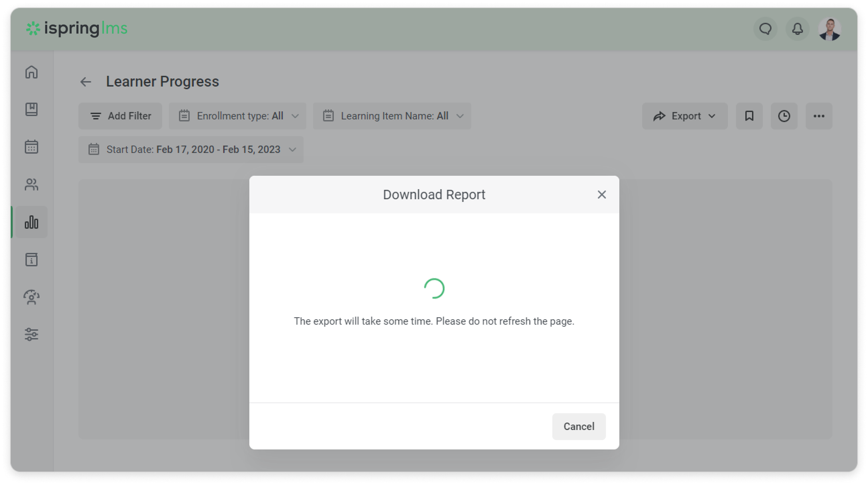The image size is (868, 485).
Task: Expand the Enrollment type filter dropdown
Action: 238,116
